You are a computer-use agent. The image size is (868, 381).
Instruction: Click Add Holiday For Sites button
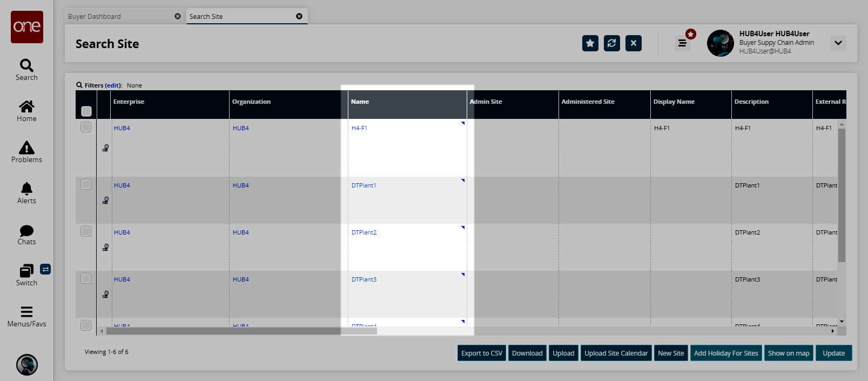(x=726, y=353)
